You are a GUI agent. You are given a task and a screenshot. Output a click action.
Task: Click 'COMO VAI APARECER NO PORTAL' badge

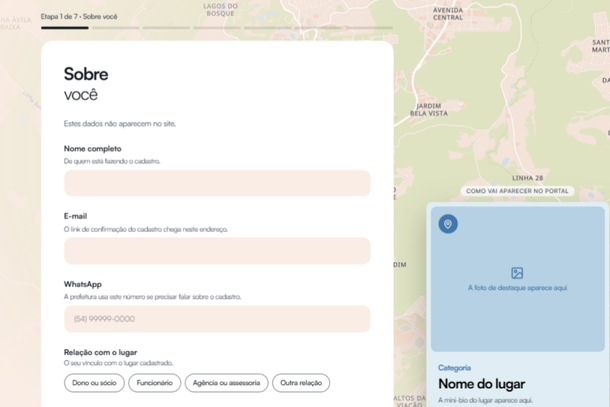tap(517, 191)
